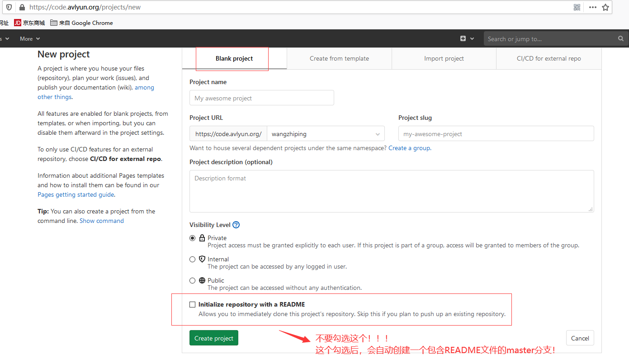Click the search magnifier in GitLab navbar
The width and height of the screenshot is (629, 364).
620,38
